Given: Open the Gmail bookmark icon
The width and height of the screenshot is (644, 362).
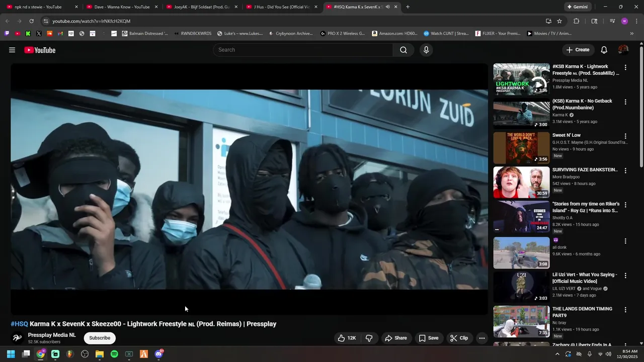Looking at the screenshot, I should point(60,34).
